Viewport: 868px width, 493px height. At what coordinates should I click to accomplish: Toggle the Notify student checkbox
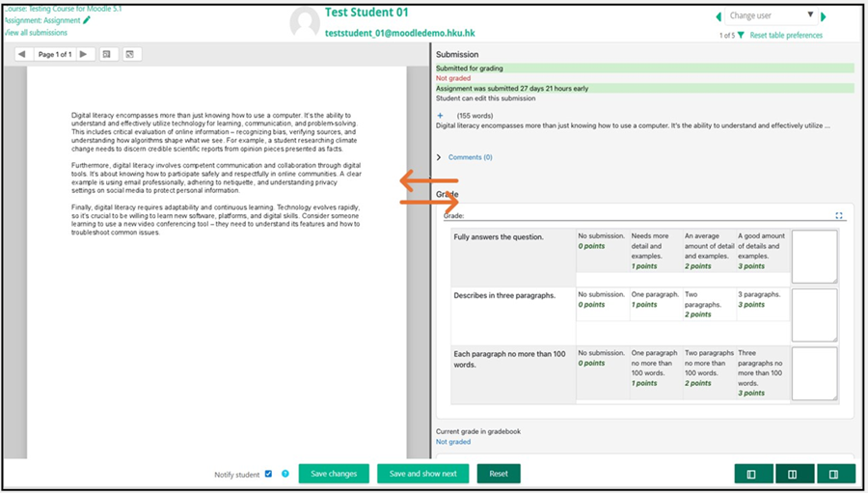[268, 474]
